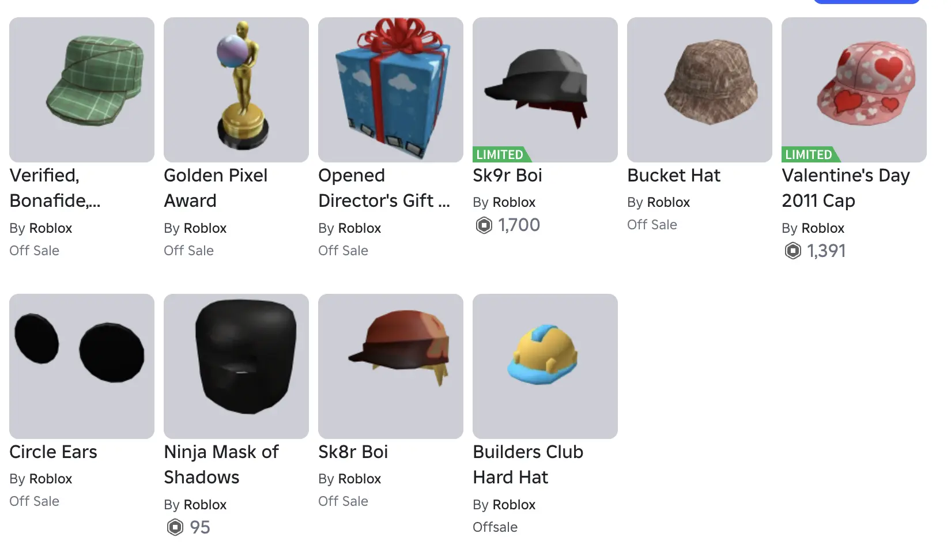Open the Ninja Mask of Shadows title link
951x560 pixels.
click(221, 464)
